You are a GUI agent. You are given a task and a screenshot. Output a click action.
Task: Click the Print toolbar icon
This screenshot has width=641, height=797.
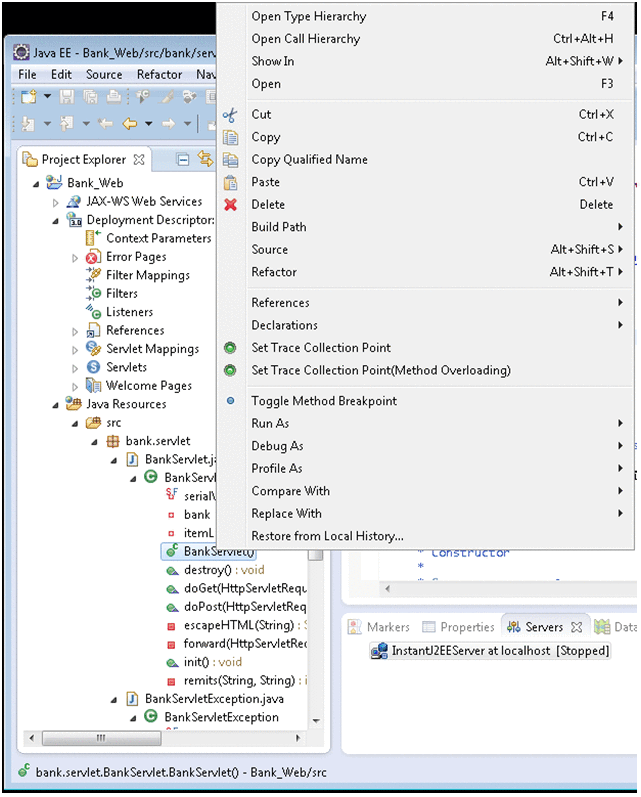114,97
